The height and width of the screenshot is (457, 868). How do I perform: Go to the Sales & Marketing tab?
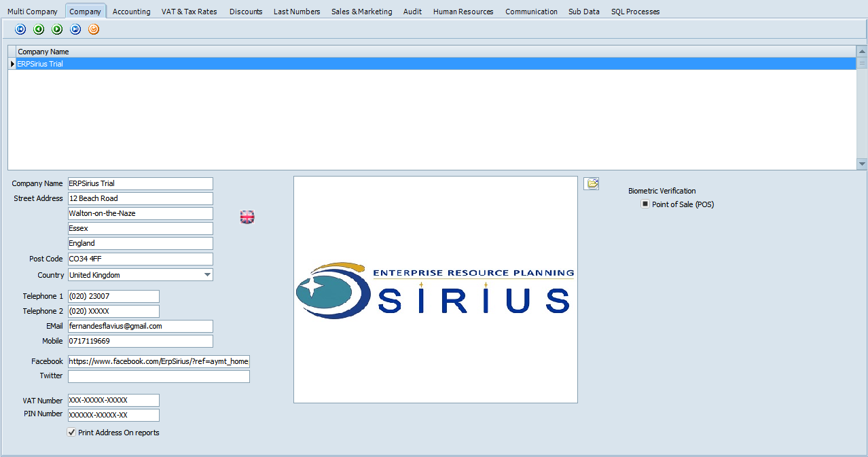(x=362, y=12)
